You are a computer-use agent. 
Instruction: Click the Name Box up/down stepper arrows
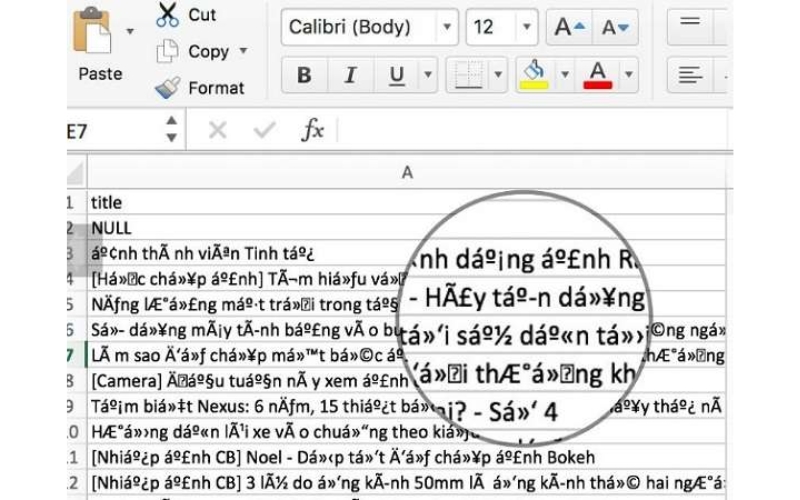point(172,129)
